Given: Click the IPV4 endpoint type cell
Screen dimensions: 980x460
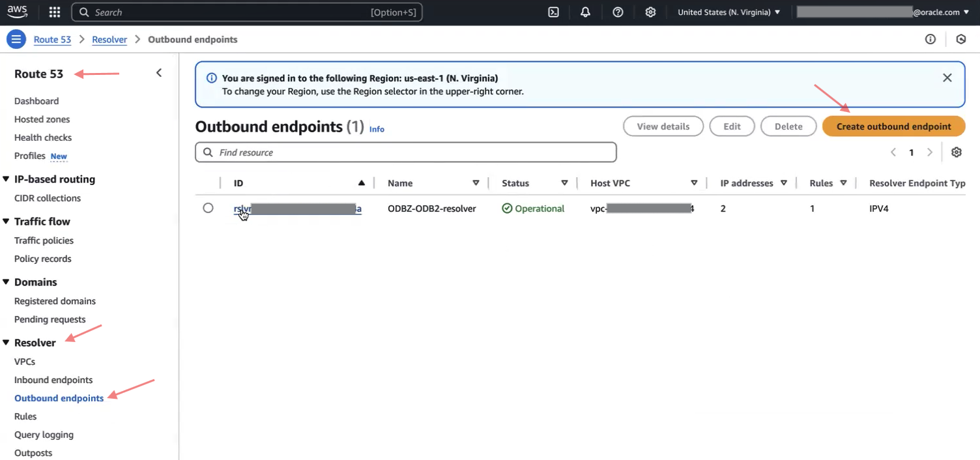Looking at the screenshot, I should coord(879,208).
